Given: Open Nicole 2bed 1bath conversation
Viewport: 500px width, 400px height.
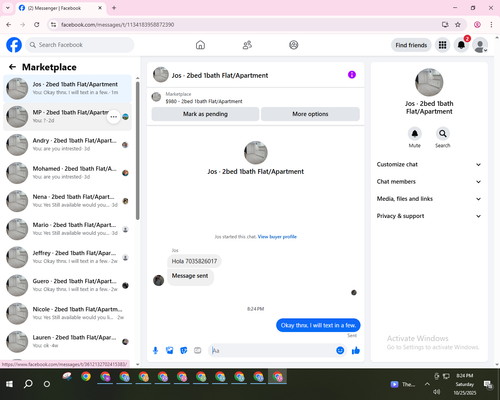Looking at the screenshot, I should point(67,313).
